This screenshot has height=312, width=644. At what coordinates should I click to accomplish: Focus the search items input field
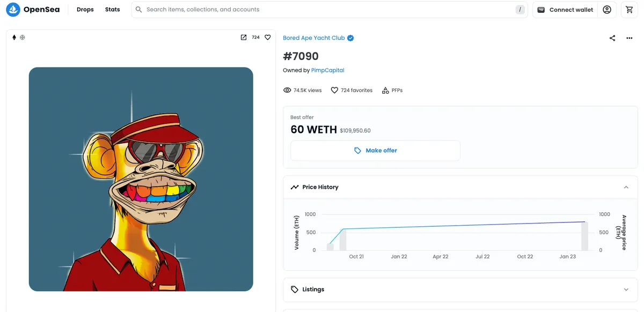[330, 10]
